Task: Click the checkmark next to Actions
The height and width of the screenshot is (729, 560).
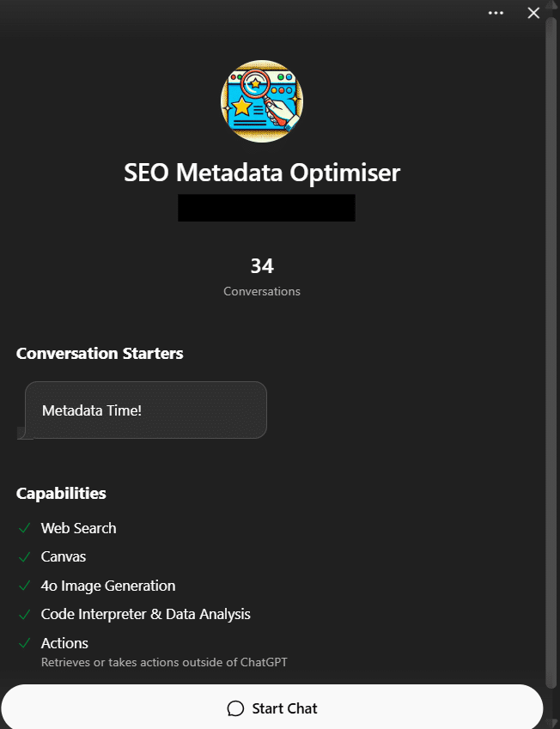Action: [23, 643]
